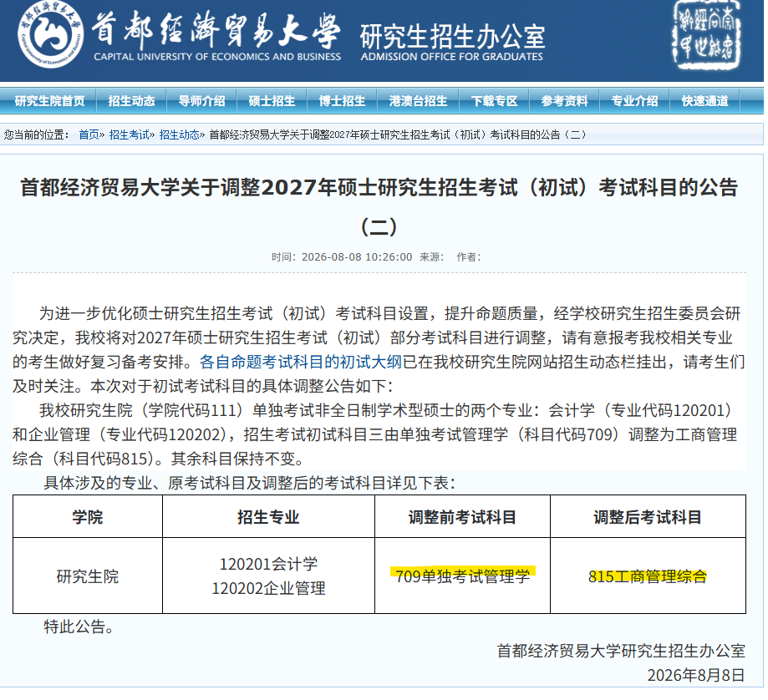Click the announcement headline text
Image resolution: width=768 pixels, height=700 pixels.
379,206
